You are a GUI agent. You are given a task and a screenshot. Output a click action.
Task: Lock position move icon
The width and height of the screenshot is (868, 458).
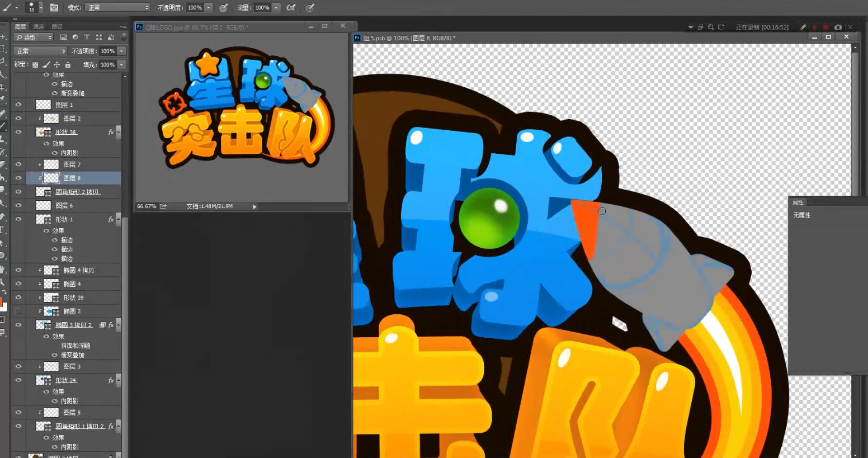click(57, 65)
